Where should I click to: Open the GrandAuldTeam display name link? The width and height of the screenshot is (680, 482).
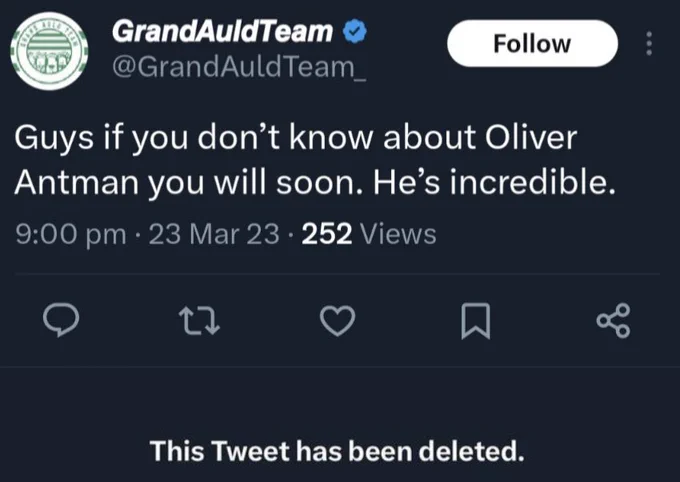click(222, 32)
